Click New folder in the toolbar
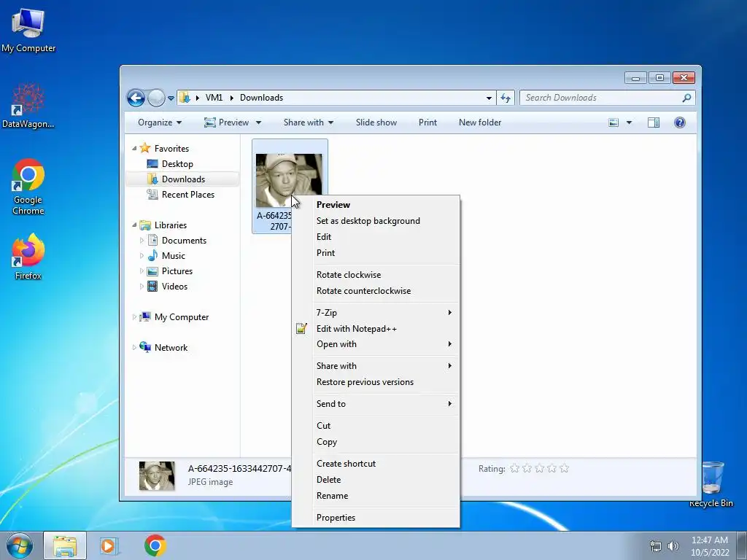The height and width of the screenshot is (560, 747). (480, 122)
